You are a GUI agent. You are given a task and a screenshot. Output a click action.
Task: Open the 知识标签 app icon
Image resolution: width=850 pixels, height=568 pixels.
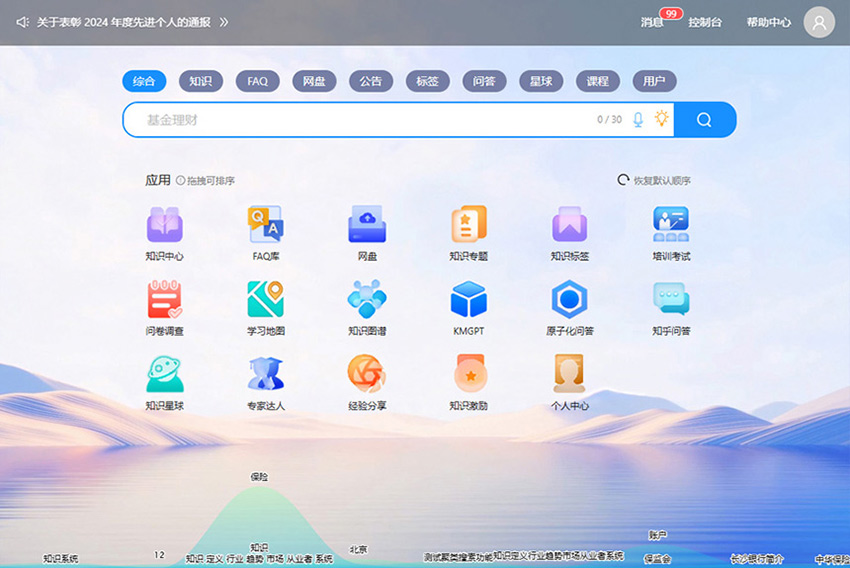click(570, 224)
